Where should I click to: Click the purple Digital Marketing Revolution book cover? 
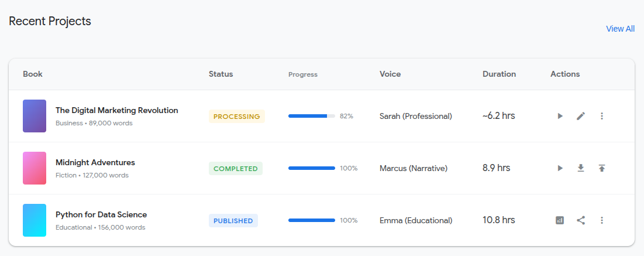(35, 116)
